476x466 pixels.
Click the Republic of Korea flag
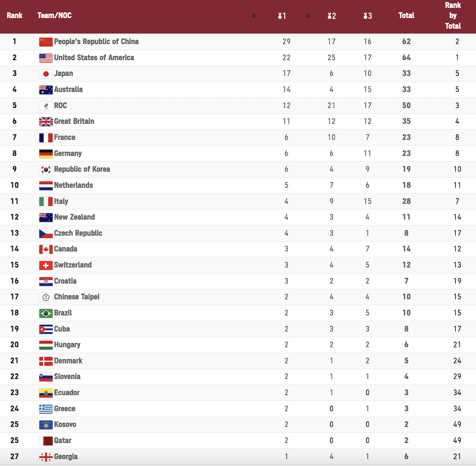pos(46,169)
